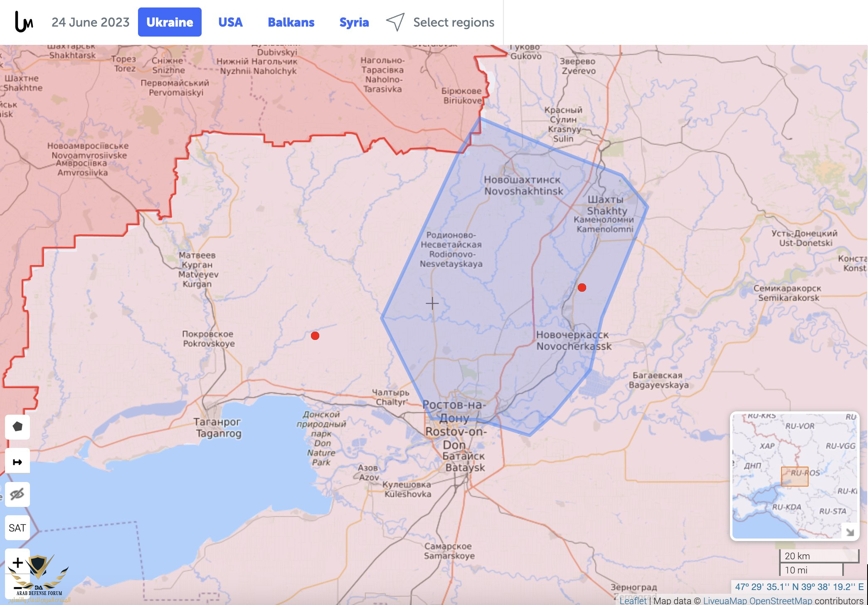Screen dimensions: 868x605
Task: Toggle the SAT satellite view
Action: click(17, 528)
